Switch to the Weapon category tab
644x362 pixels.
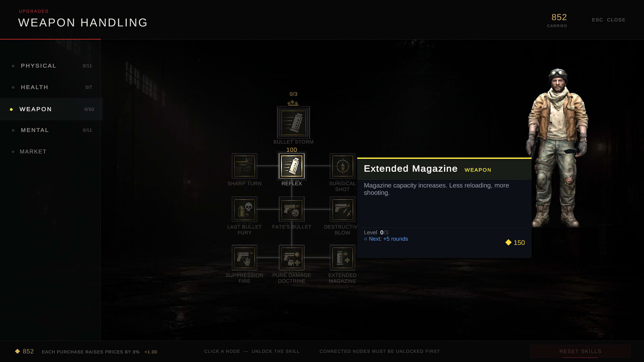coord(51,109)
